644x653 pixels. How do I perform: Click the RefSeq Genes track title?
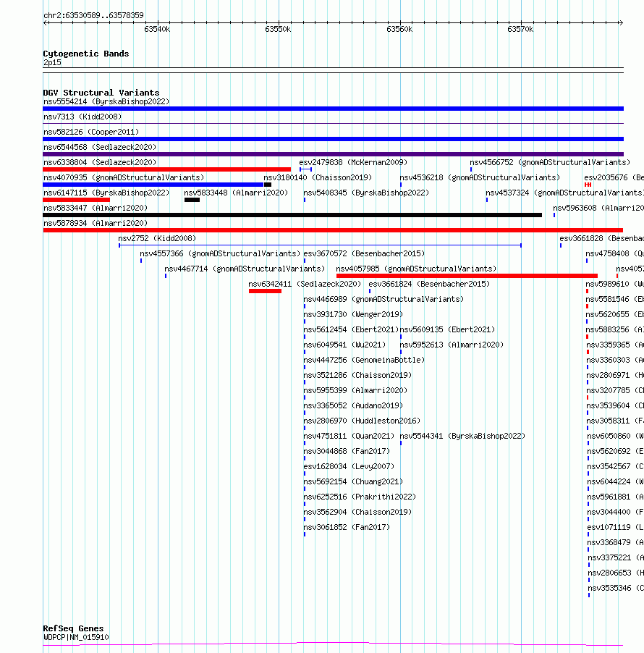tap(73, 628)
